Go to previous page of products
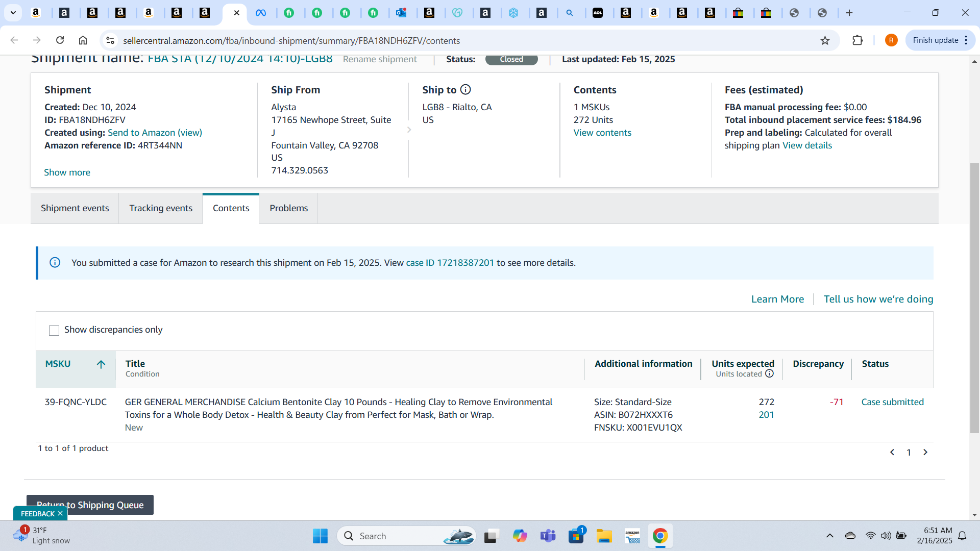 (x=892, y=452)
